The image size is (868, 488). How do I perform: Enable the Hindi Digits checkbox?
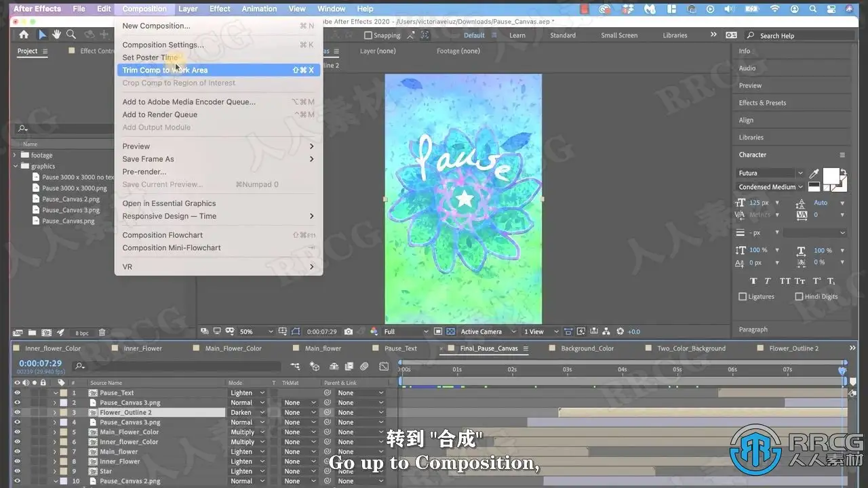[x=799, y=297]
